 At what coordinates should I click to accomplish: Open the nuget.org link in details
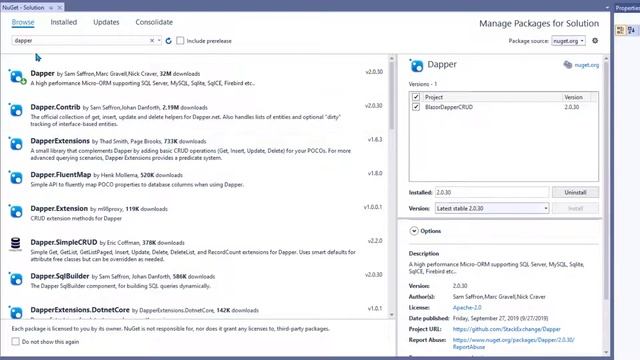587,65
